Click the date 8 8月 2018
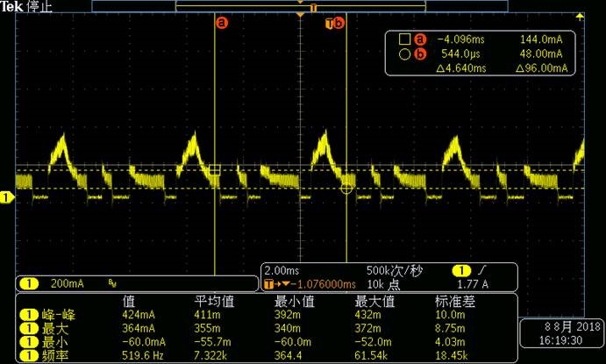The image size is (606, 364). point(573,327)
